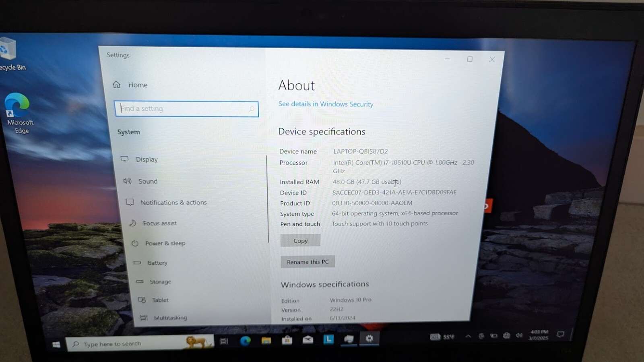Open the blue L app on the taskbar

pyautogui.click(x=328, y=339)
